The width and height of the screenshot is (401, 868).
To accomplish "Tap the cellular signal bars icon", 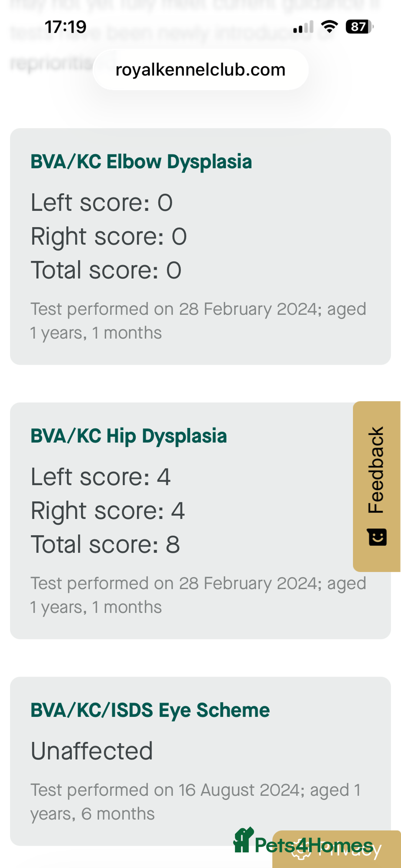I will [x=303, y=27].
